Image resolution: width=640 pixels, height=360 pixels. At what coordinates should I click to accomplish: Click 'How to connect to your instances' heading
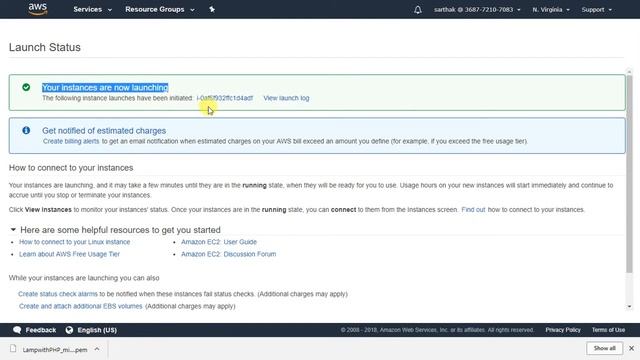click(71, 168)
